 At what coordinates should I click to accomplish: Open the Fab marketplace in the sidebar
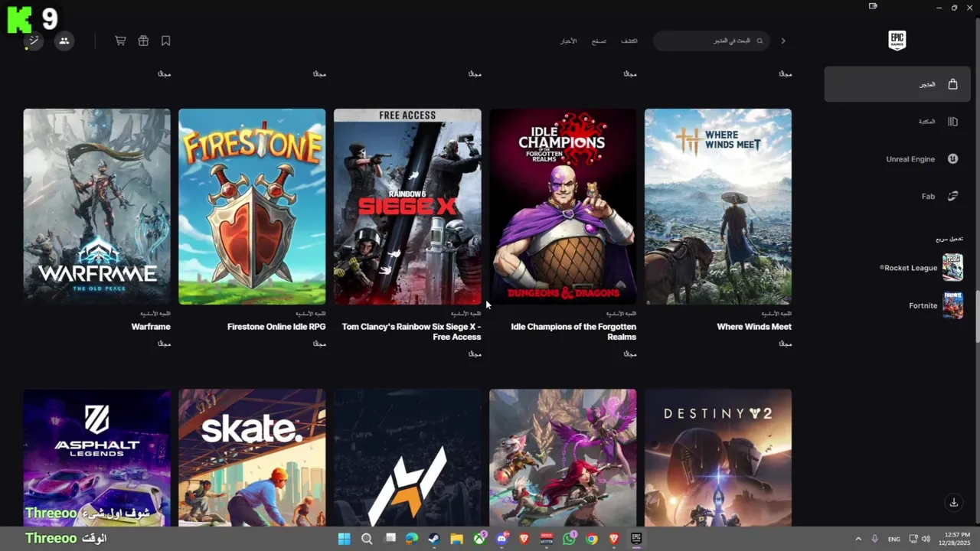(897, 197)
